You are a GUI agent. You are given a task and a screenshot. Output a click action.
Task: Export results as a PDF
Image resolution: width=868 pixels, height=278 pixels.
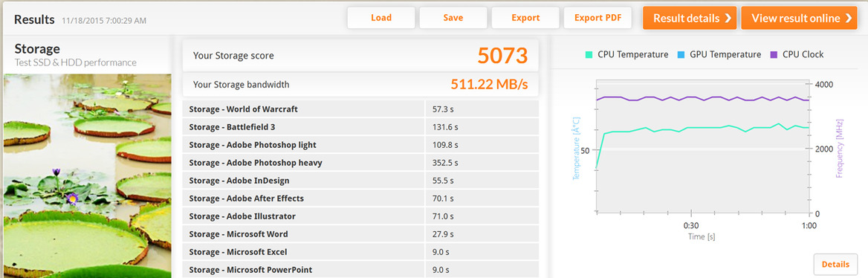[597, 18]
